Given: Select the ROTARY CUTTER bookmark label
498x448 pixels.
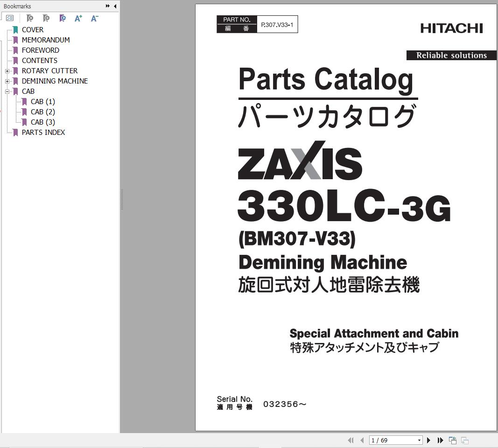Looking at the screenshot, I should click(x=49, y=71).
